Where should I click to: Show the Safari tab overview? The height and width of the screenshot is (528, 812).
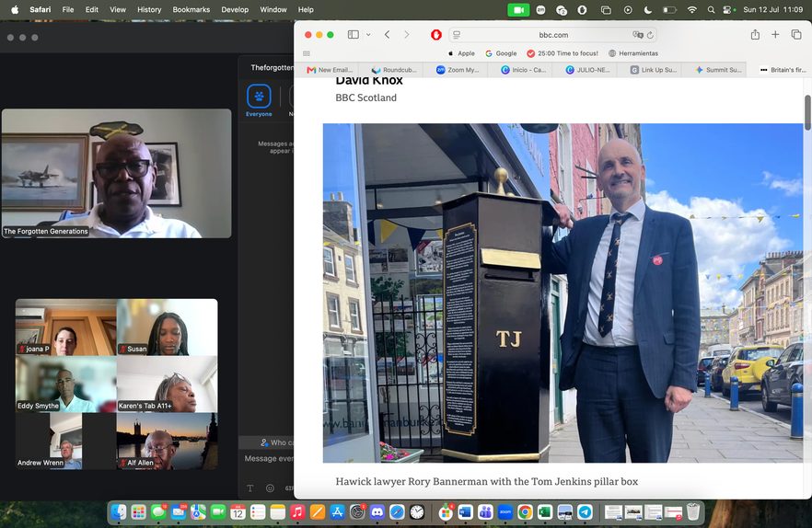click(x=796, y=35)
